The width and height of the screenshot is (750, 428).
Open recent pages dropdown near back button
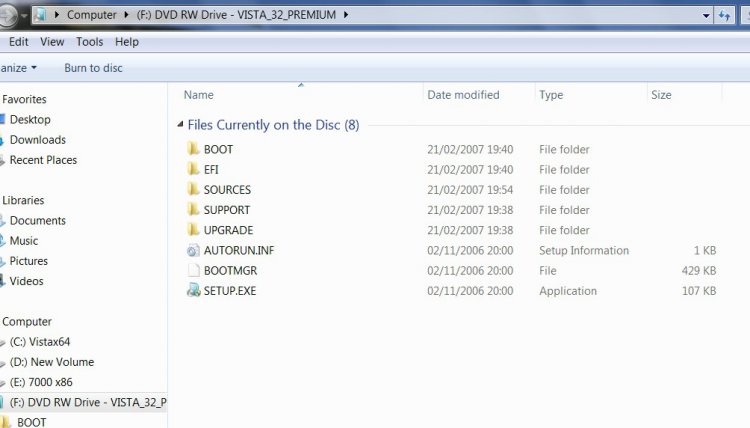click(x=24, y=16)
